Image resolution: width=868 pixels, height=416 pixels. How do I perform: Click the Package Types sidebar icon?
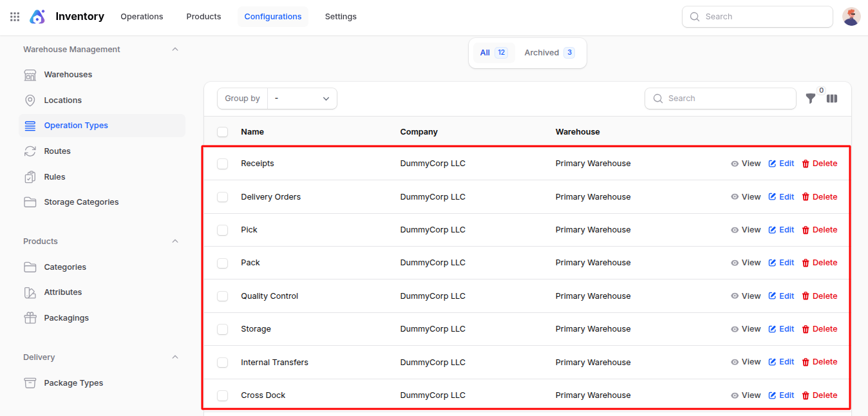click(30, 383)
